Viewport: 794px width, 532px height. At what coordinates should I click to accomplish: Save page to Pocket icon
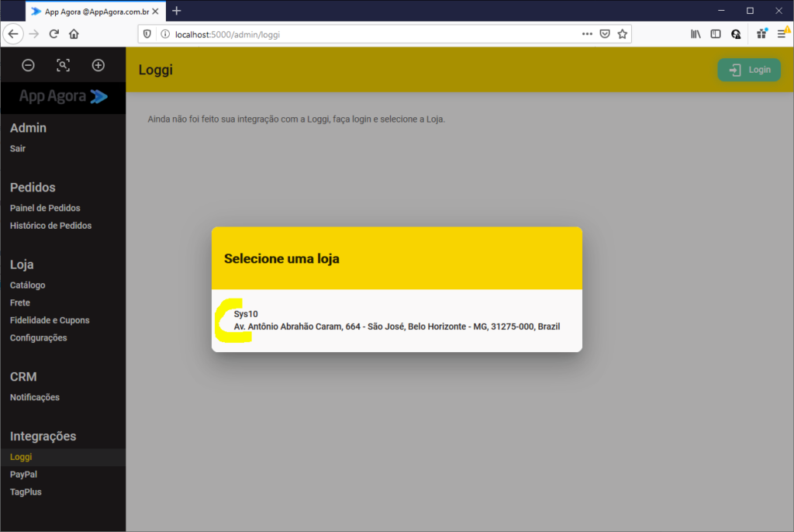point(605,34)
